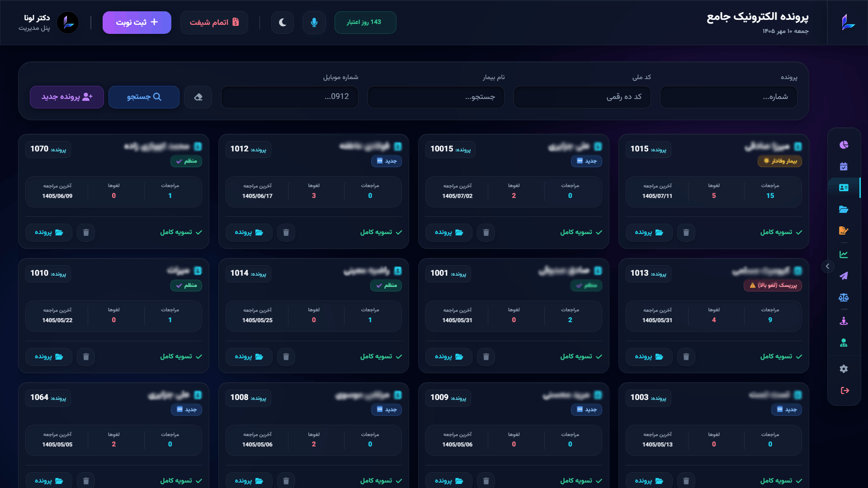Open the پرونده button for record 1010
This screenshot has width=868, height=488.
(49, 357)
